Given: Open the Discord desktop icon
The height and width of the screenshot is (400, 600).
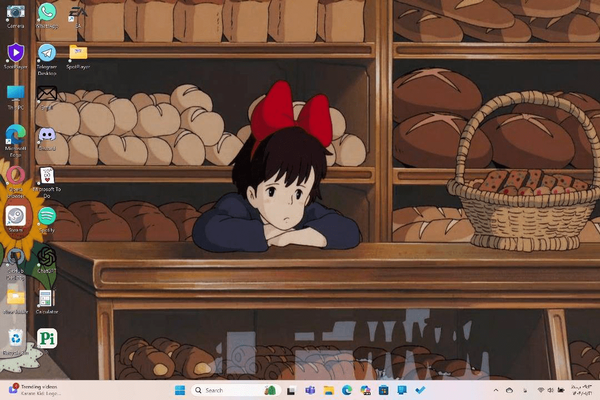Looking at the screenshot, I should tap(47, 139).
